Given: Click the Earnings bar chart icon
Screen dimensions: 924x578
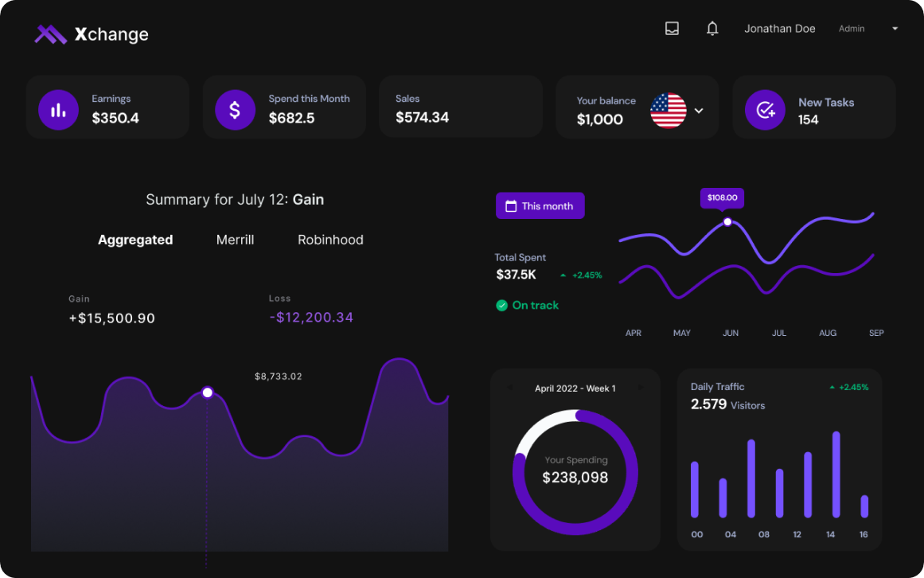Looking at the screenshot, I should tap(58, 110).
